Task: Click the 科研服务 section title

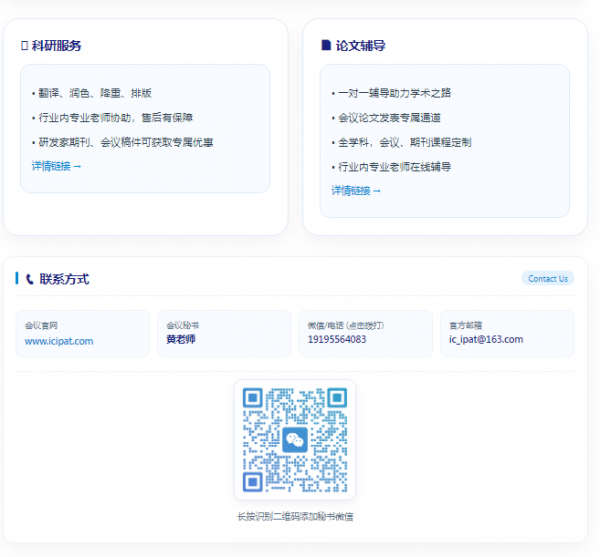Action: pyautogui.click(x=56, y=46)
